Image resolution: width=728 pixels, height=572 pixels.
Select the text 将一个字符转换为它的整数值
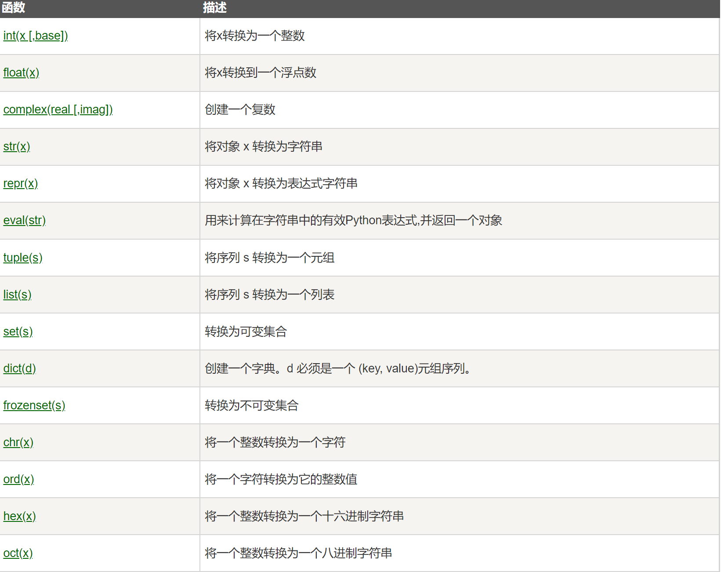coord(281,479)
